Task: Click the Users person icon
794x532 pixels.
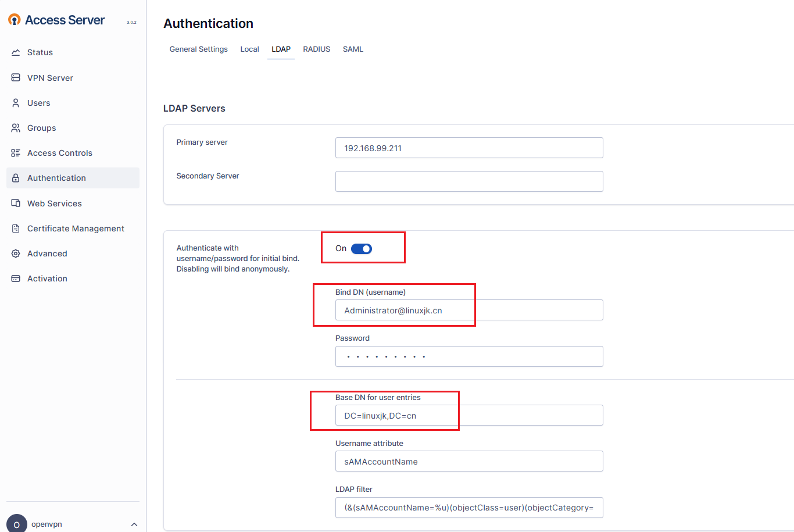Action: click(16, 103)
